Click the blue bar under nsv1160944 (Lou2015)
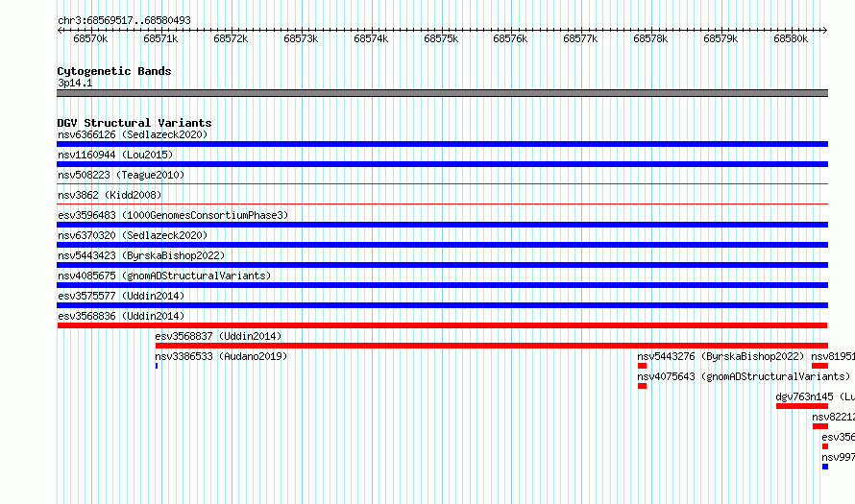The width and height of the screenshot is (855, 504). (x=442, y=164)
